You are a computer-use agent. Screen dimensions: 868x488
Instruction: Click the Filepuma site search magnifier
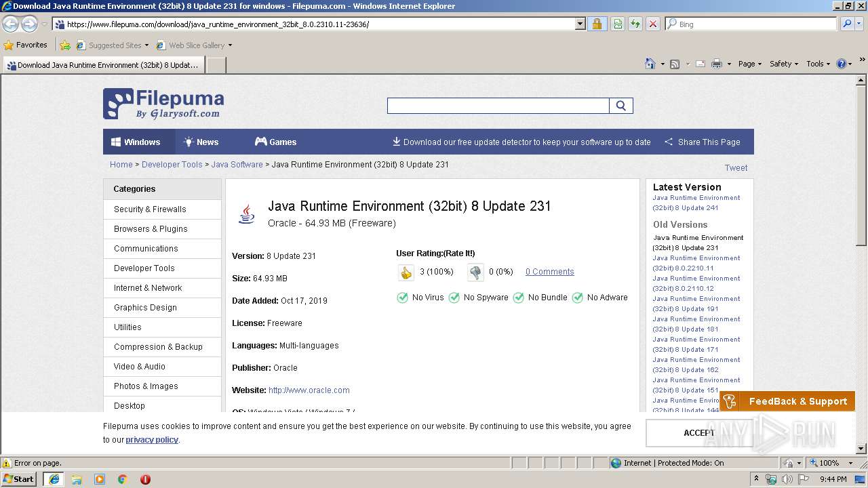point(621,106)
